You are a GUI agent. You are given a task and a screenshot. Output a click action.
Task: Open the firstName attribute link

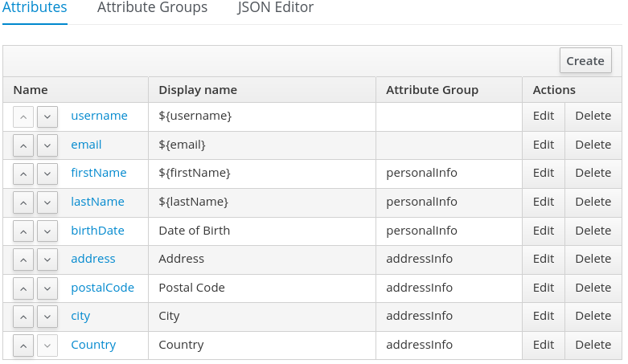coord(99,173)
